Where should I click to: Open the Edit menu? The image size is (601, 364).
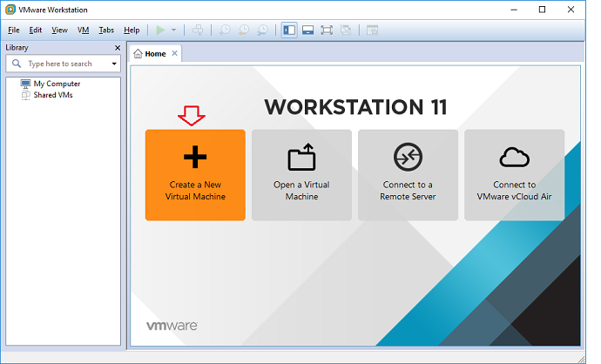35,30
